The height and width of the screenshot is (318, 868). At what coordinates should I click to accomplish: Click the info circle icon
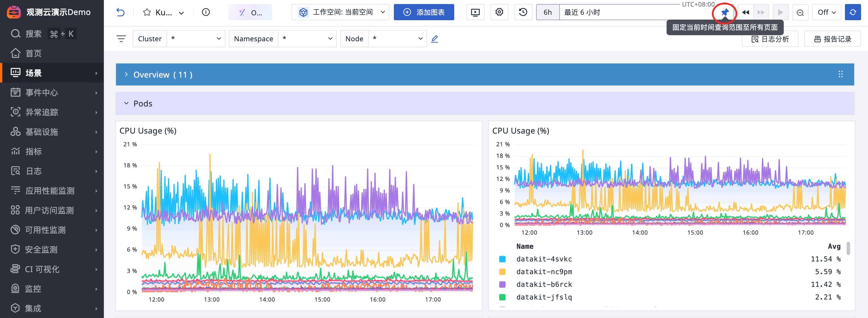pos(205,12)
